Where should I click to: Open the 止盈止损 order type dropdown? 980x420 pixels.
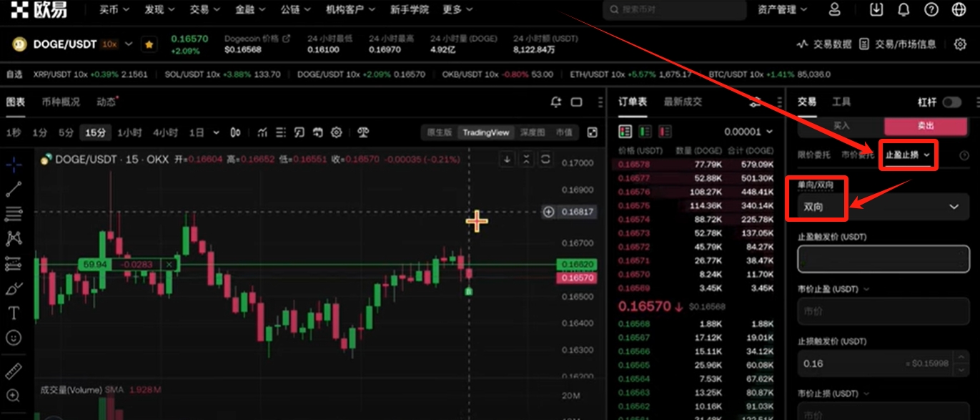coord(908,155)
